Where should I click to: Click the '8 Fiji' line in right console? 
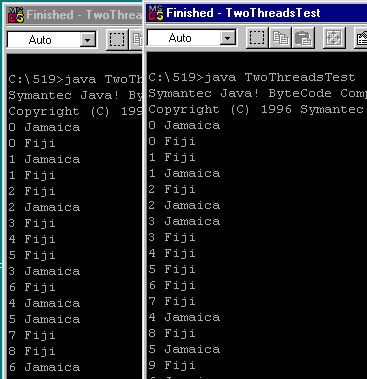[172, 333]
